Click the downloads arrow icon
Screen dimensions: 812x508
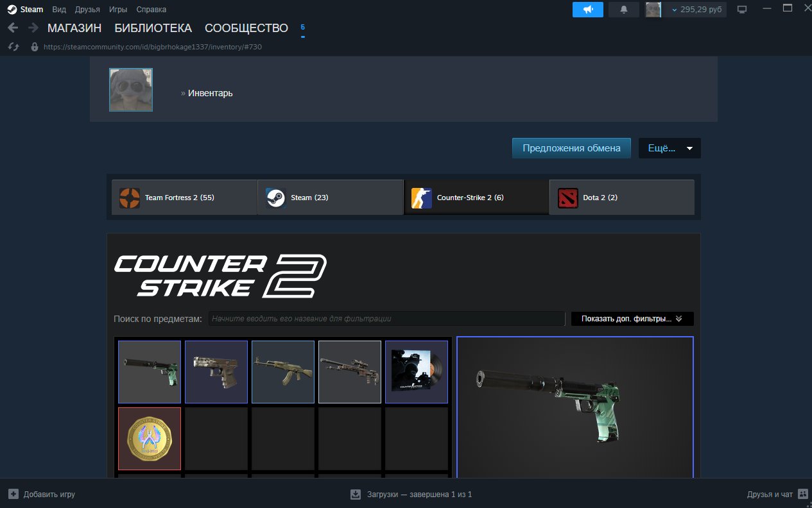coord(356,495)
